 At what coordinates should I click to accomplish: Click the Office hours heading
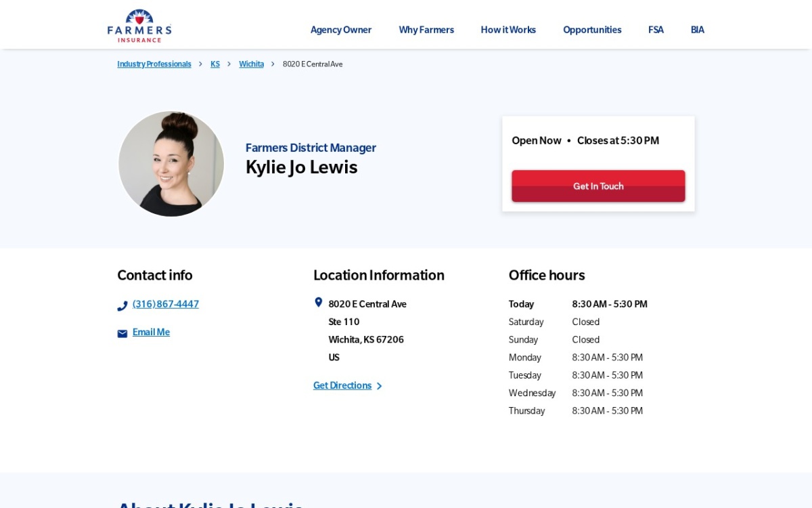[547, 275]
